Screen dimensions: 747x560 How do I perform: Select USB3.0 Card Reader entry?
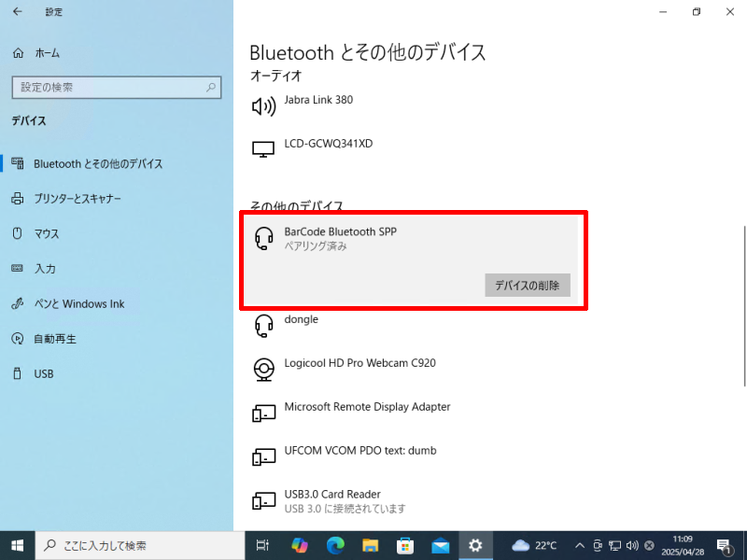click(x=332, y=495)
